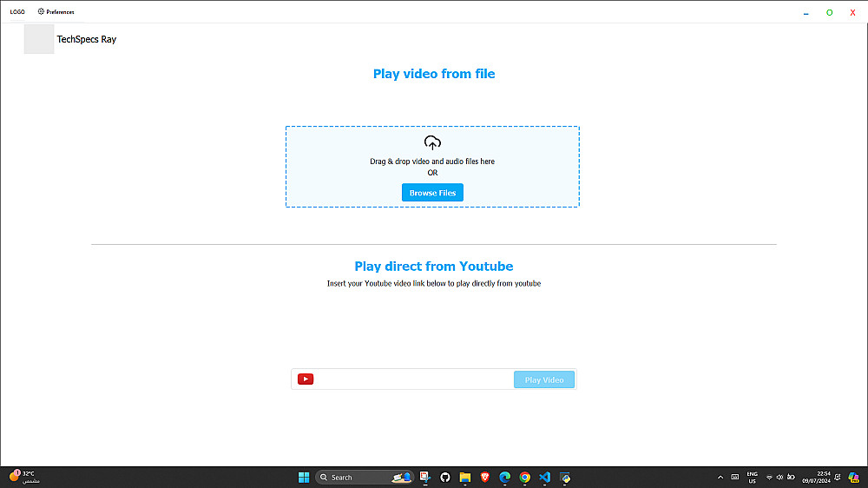Focus the YouTube link input field
This screenshot has width=868, height=488.
click(x=413, y=379)
